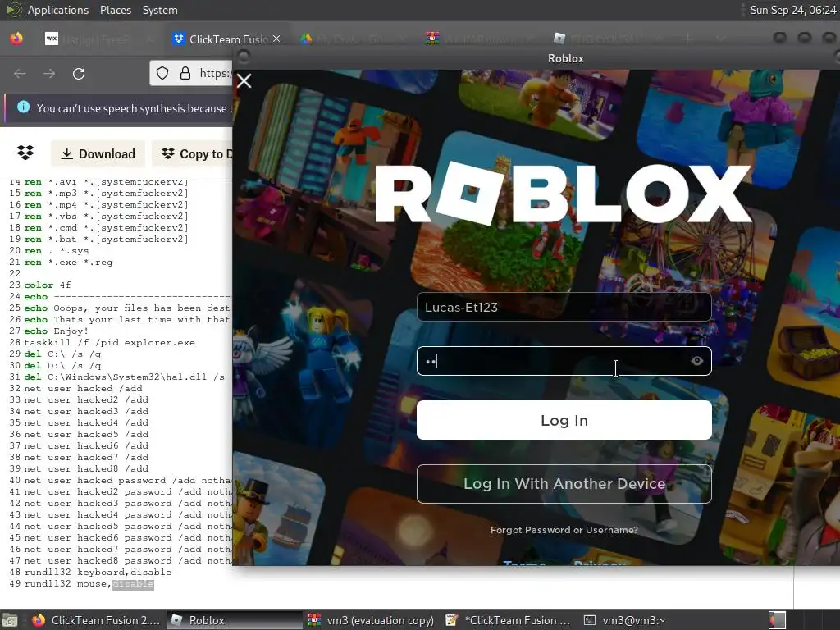
Task: Open the Firefox tracking protection shield
Action: coord(162,73)
